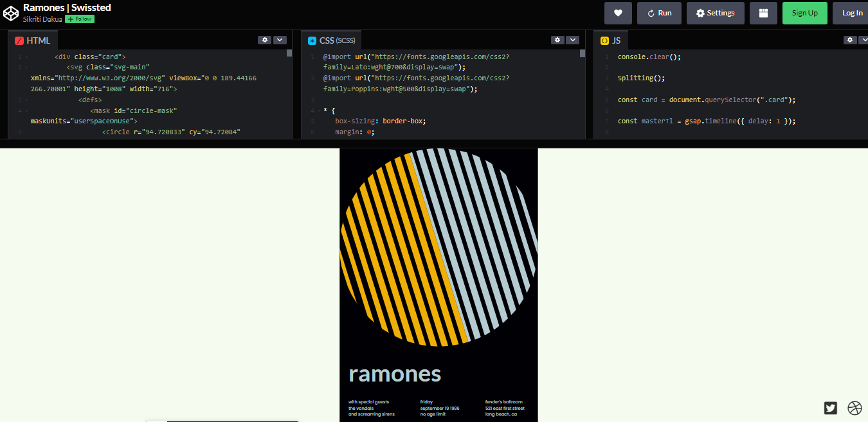Screen dimensions: 868x422
Task: Click the heart icon to love this pen
Action: point(617,13)
